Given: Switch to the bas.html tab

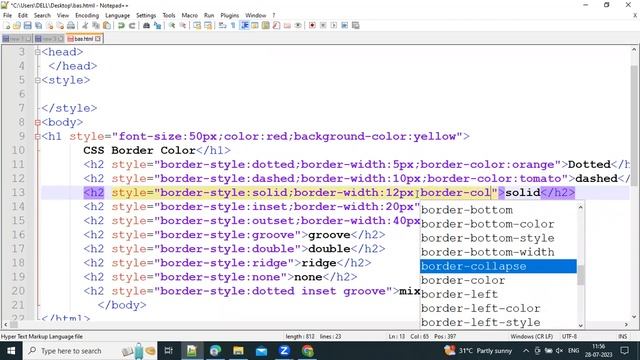Looking at the screenshot, I should tap(84, 39).
